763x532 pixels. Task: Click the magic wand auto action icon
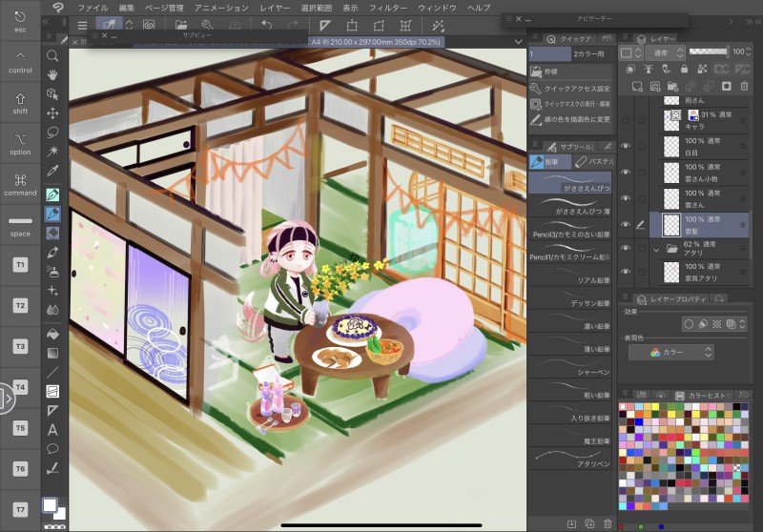[438, 26]
